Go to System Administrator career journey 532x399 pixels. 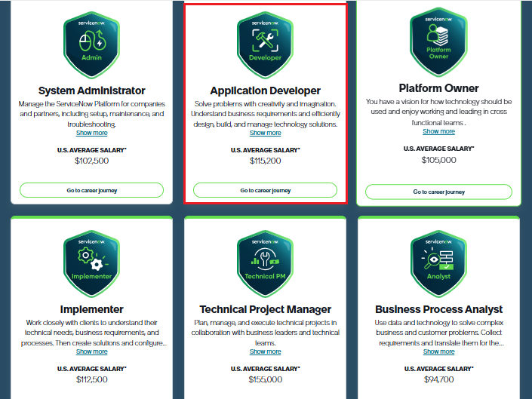[91, 190]
